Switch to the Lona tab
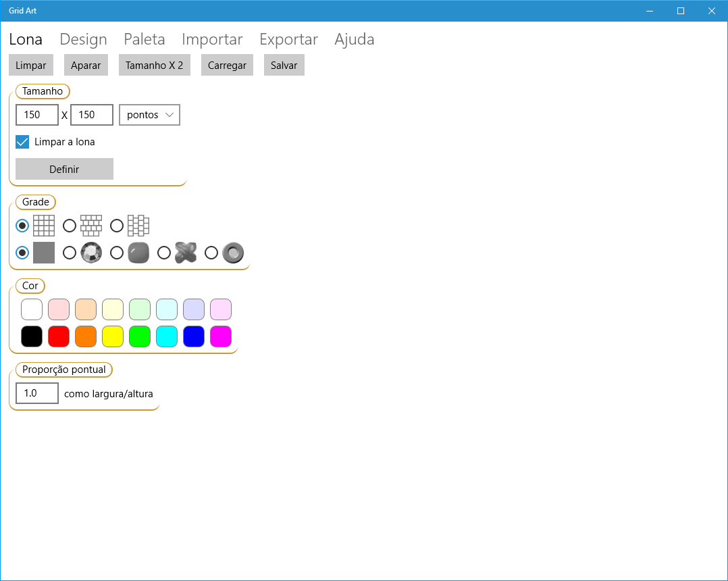 click(x=26, y=39)
